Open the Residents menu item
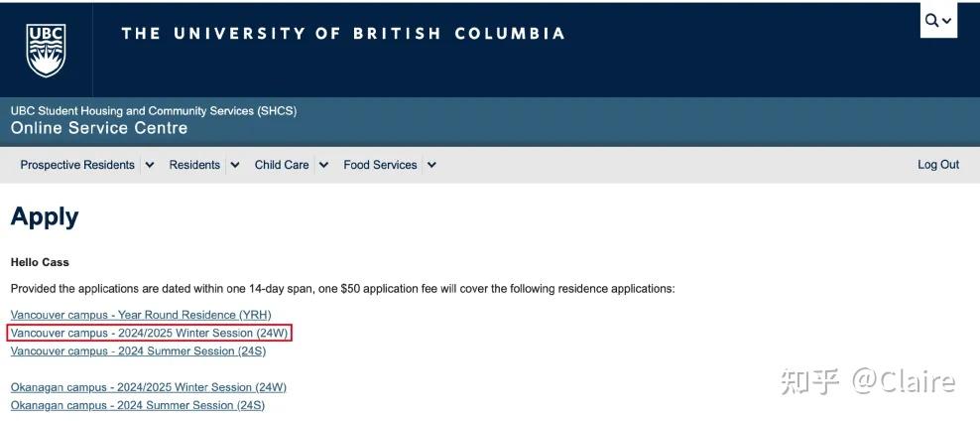980x421 pixels. coord(194,165)
